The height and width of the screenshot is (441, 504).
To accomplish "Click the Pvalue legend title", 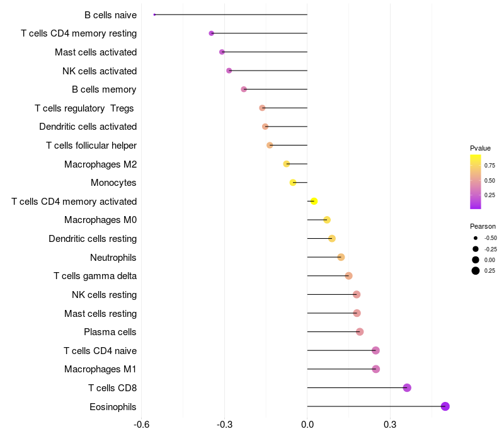I will 480,148.
